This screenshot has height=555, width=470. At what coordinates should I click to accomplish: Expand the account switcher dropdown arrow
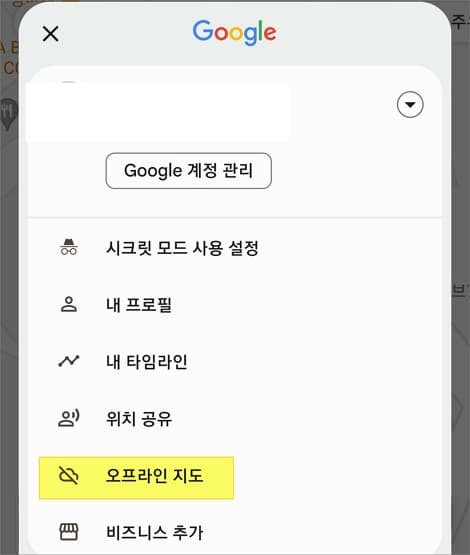pyautogui.click(x=410, y=105)
